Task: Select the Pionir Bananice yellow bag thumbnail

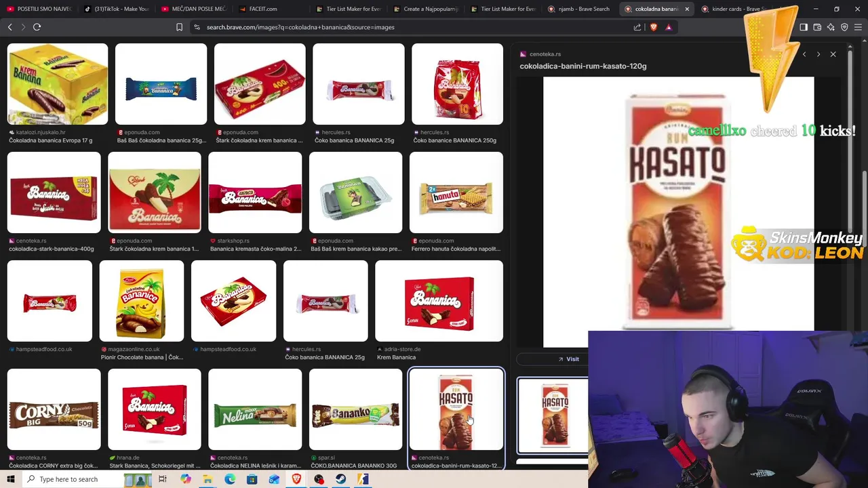Action: (x=142, y=301)
